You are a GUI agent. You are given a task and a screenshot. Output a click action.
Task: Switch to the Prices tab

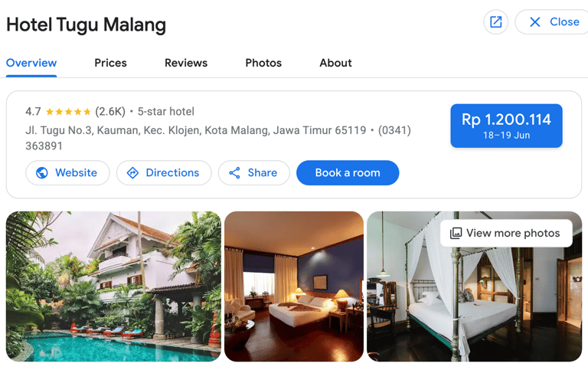pos(110,63)
